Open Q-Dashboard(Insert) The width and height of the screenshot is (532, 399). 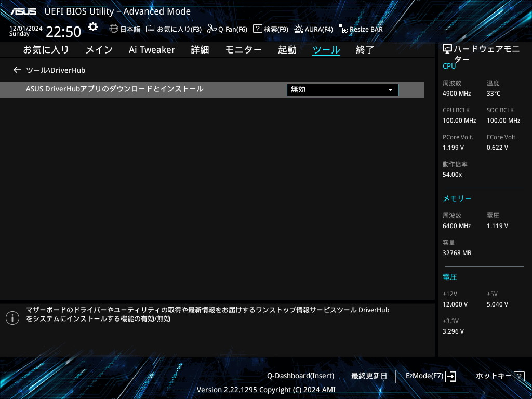click(x=301, y=376)
